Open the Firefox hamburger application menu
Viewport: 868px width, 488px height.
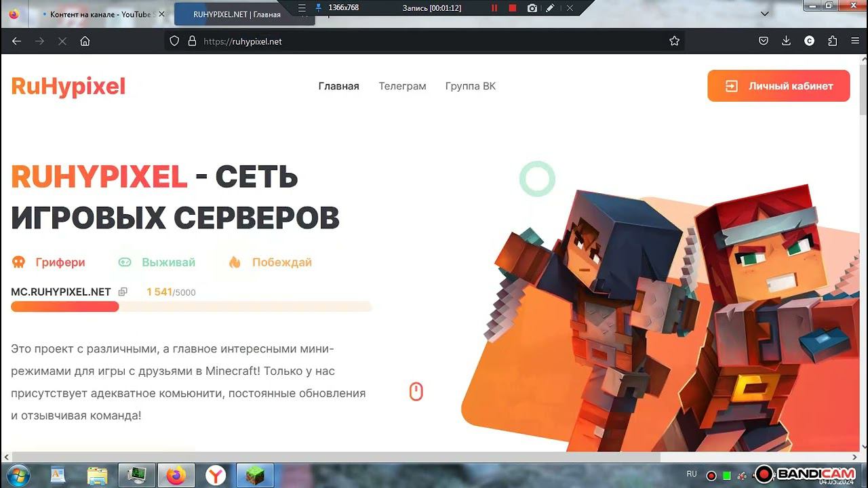(854, 41)
